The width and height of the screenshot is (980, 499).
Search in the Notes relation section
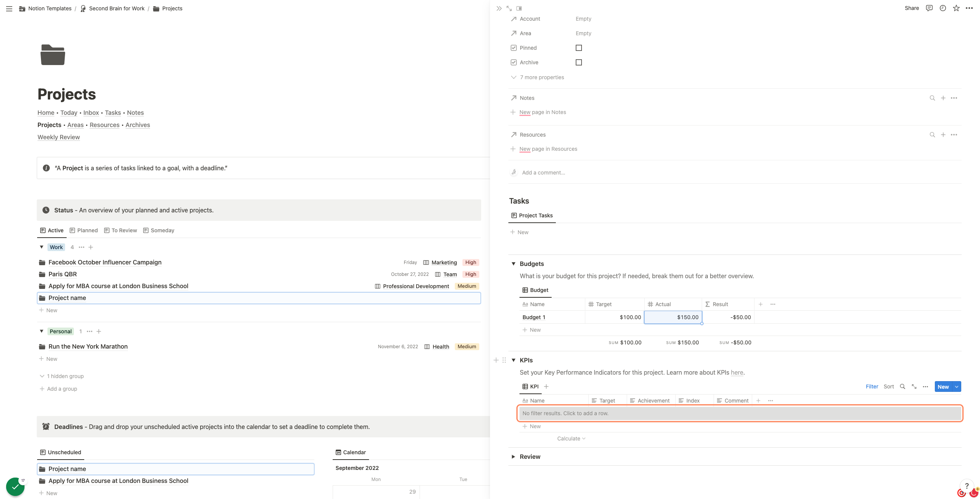(932, 98)
